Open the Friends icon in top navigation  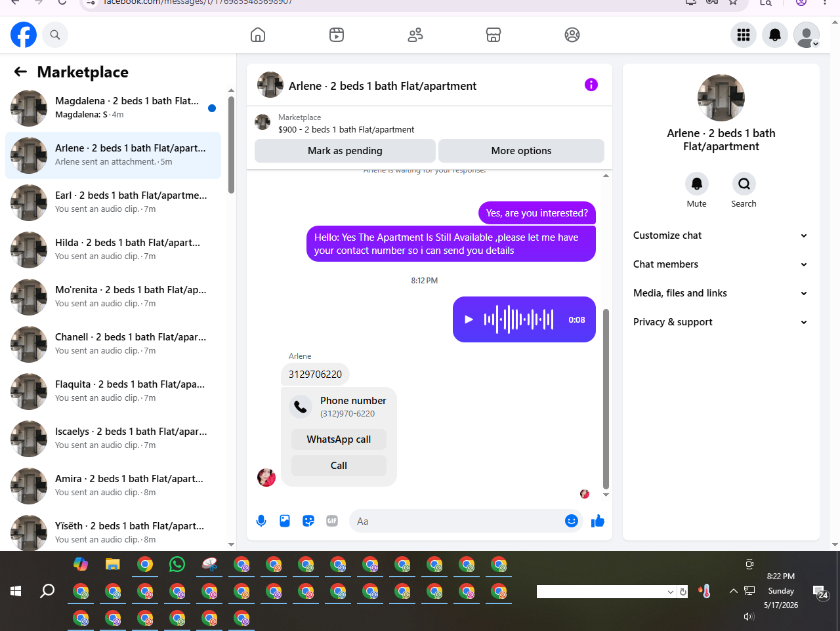tap(415, 35)
